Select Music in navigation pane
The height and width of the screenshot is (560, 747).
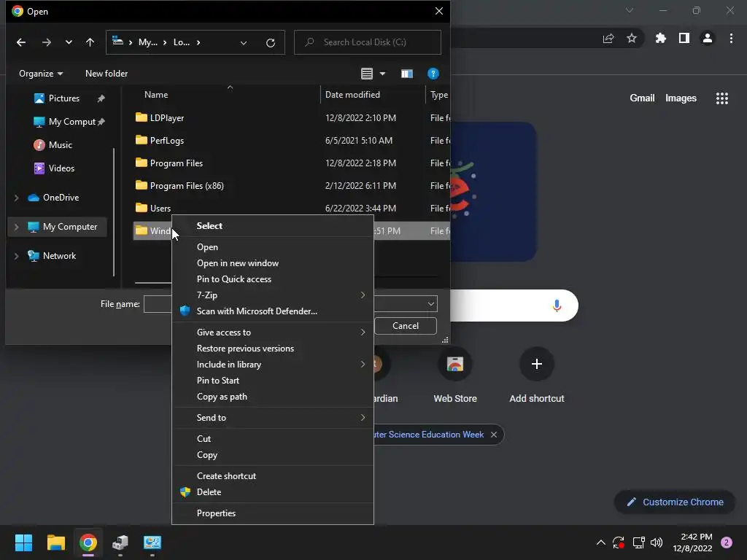pyautogui.click(x=60, y=145)
